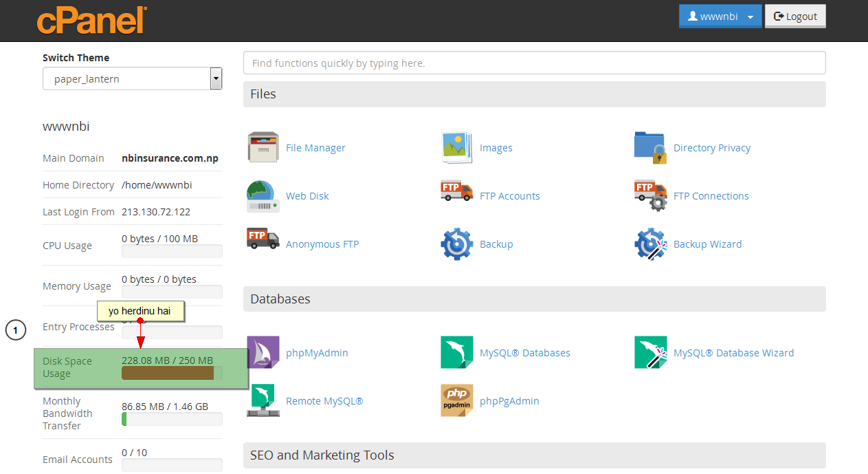Open the Directory Privacy folder icon
Image resolution: width=868 pixels, height=474 pixels.
(650, 148)
